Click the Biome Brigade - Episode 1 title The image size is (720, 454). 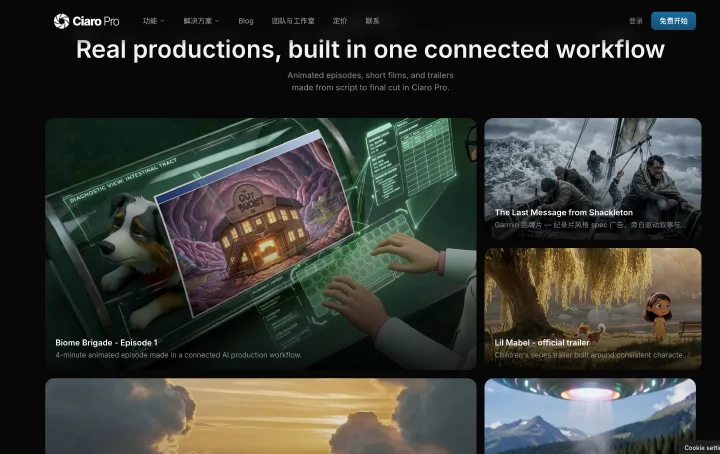(x=107, y=342)
